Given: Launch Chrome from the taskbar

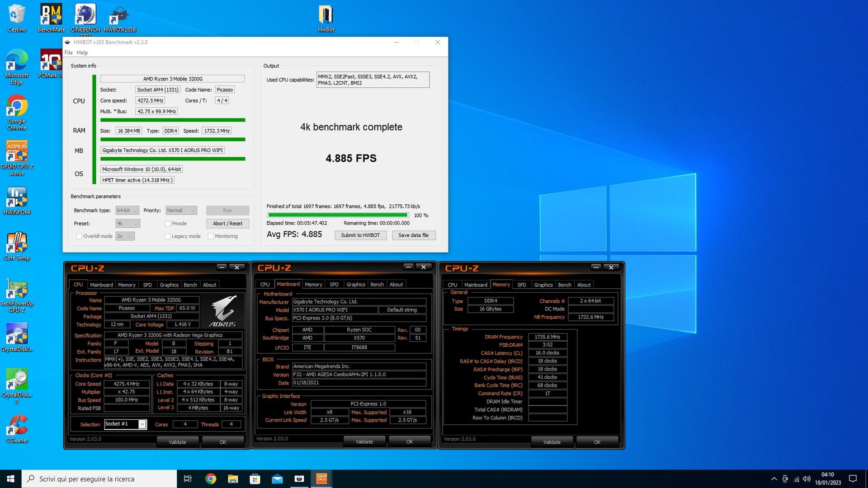Looking at the screenshot, I should tap(211, 479).
